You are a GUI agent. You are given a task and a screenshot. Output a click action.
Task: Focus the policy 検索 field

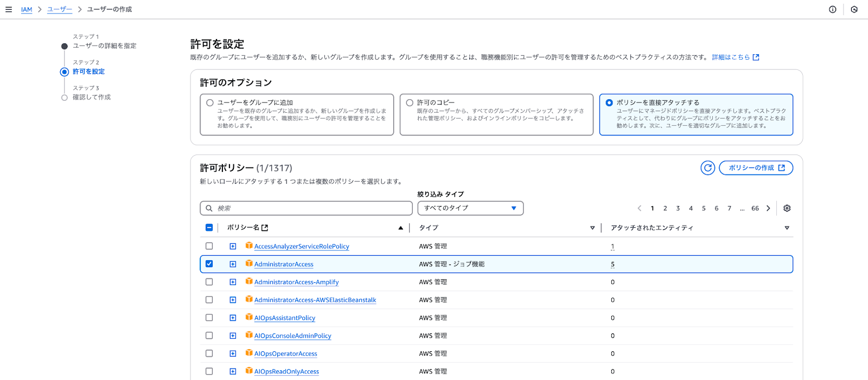pos(307,208)
